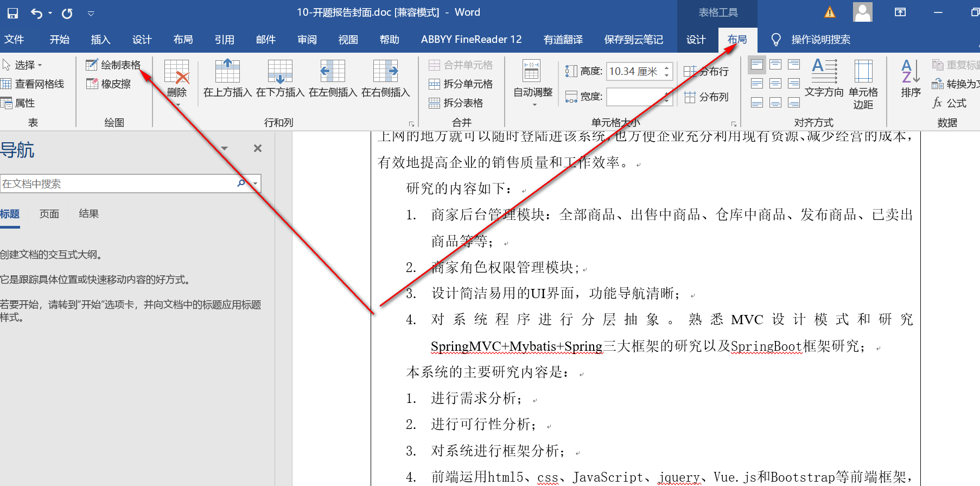Viewport: 980px width, 486px height.
Task: Open the 文件 menu
Action: coord(14,40)
